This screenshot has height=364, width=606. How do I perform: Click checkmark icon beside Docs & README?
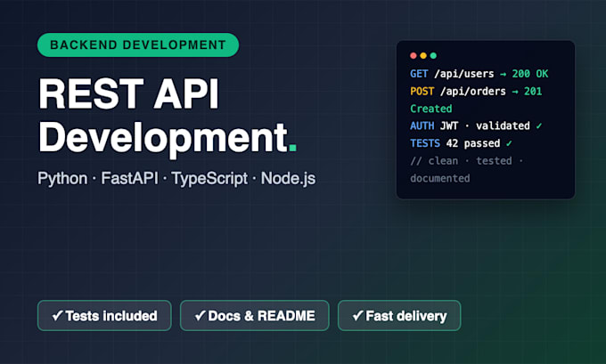[x=200, y=316]
